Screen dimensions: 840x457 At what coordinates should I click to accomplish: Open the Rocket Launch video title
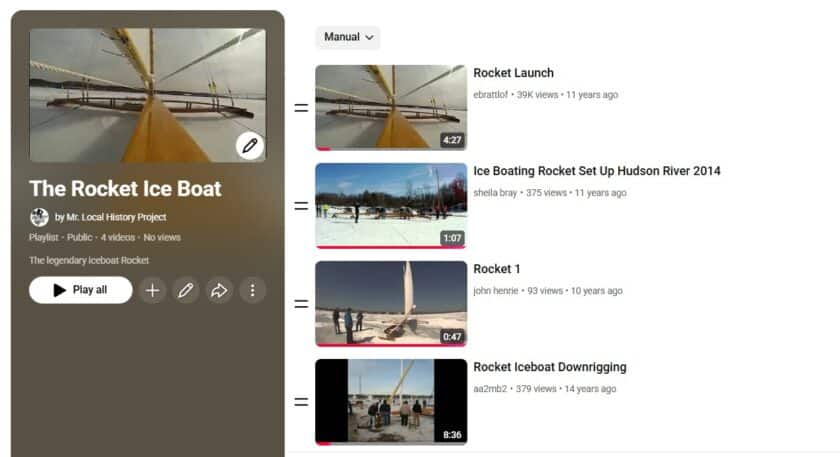[513, 73]
